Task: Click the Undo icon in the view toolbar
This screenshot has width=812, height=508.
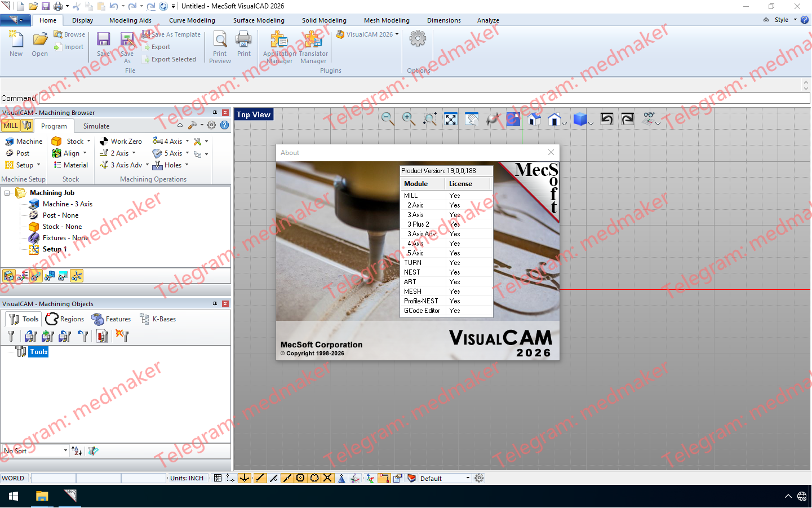Action: pos(607,120)
